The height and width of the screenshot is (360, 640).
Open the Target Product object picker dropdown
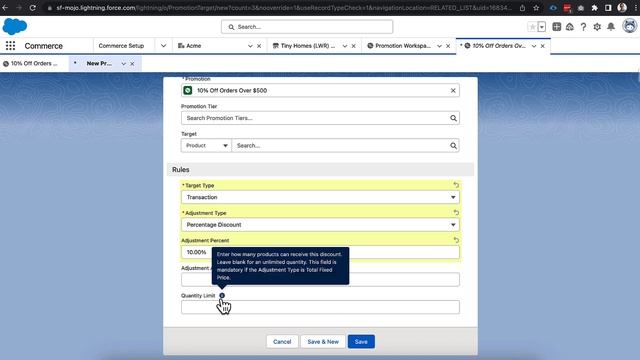[206, 146]
